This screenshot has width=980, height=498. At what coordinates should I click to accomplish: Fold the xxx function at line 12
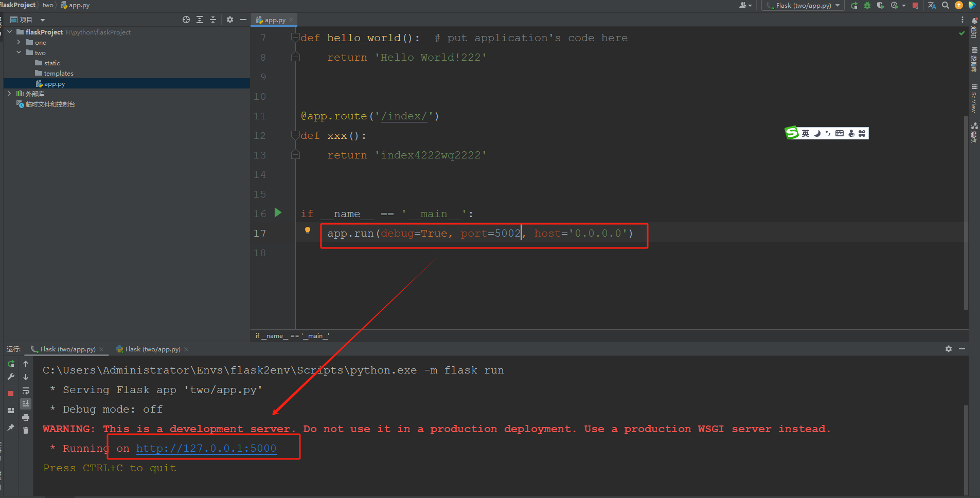point(295,135)
